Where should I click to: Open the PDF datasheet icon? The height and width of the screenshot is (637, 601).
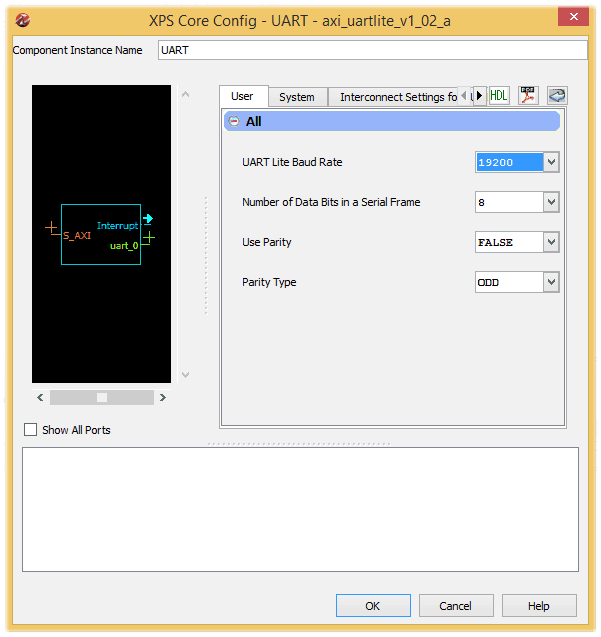[528, 96]
